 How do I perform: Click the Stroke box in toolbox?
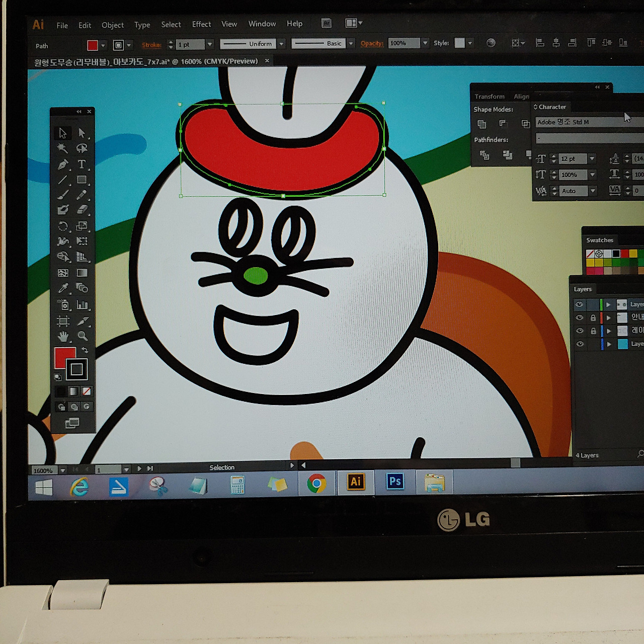tap(76, 370)
